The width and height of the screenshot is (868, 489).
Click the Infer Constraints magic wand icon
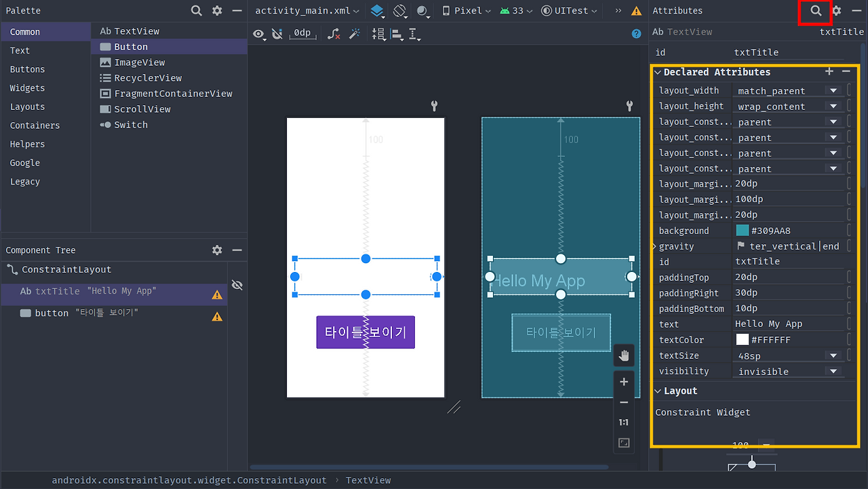pyautogui.click(x=355, y=34)
